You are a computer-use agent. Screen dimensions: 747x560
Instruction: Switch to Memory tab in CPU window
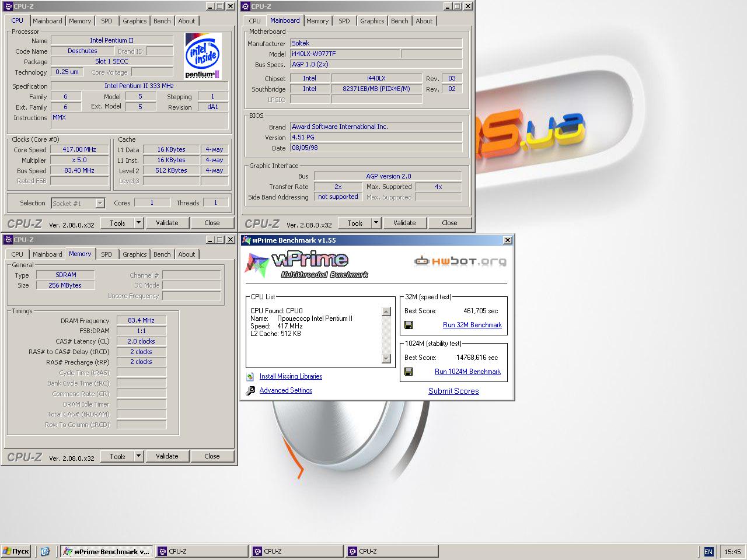[x=80, y=21]
